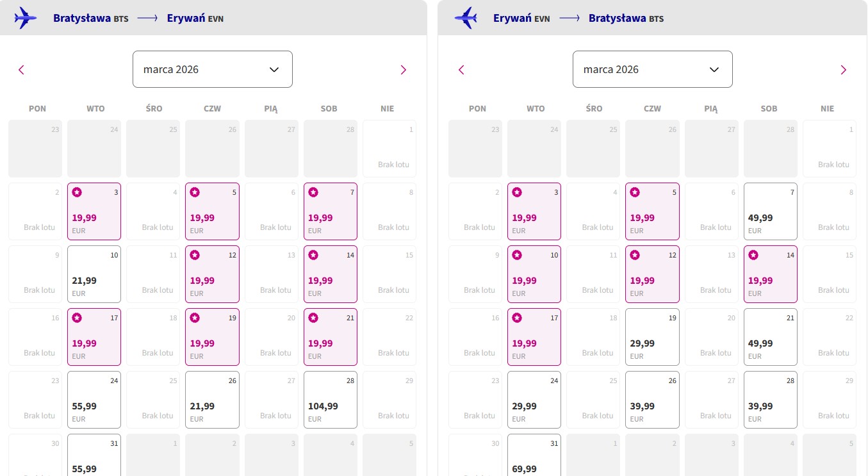Screen dimensions: 868x476
Task: Select outbound March 28 fare 104,99 EUR
Action: pyautogui.click(x=330, y=400)
